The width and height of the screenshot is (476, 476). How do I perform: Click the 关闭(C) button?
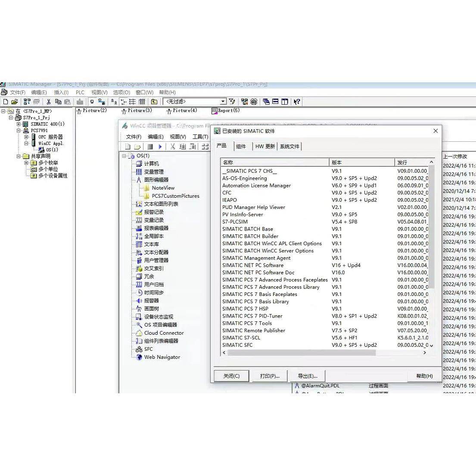(x=231, y=376)
